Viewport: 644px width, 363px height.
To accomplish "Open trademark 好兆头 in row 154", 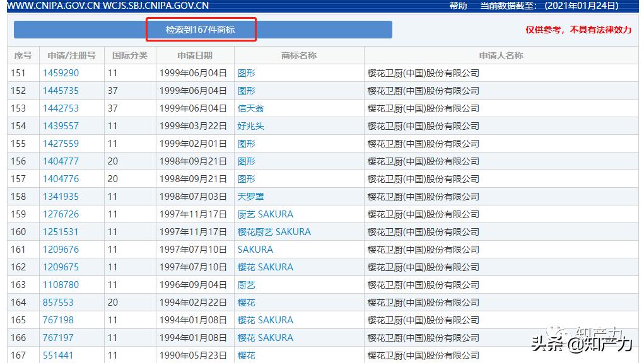I will (x=250, y=126).
